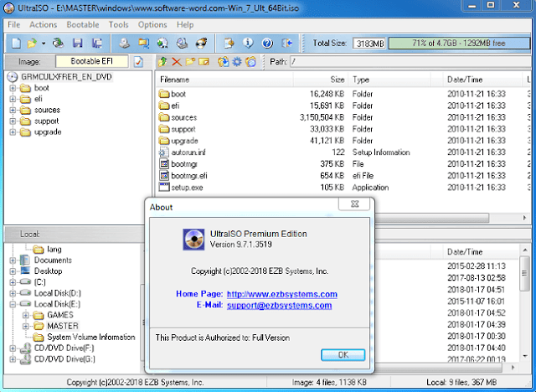
Task: Click the New Folder icon in the path toolbar
Action: pos(190,61)
